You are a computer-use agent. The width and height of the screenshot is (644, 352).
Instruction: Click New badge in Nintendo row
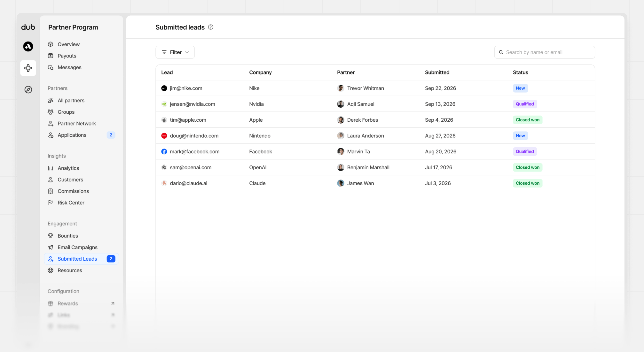pyautogui.click(x=520, y=136)
